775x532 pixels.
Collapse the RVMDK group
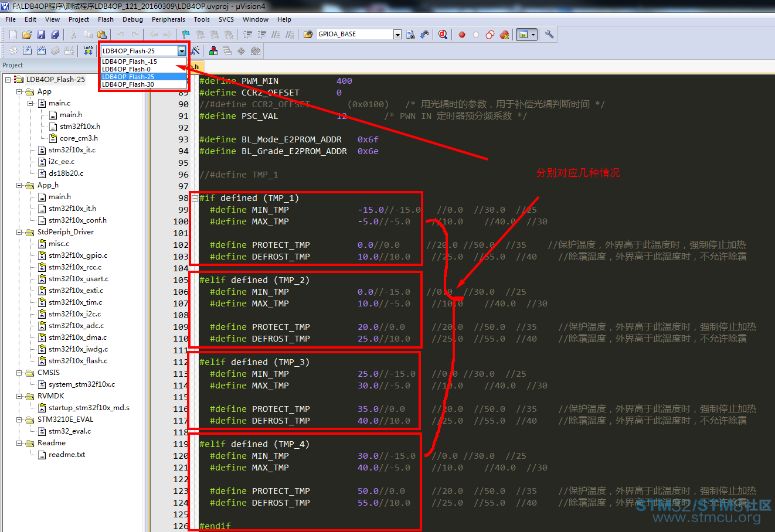(x=19, y=396)
